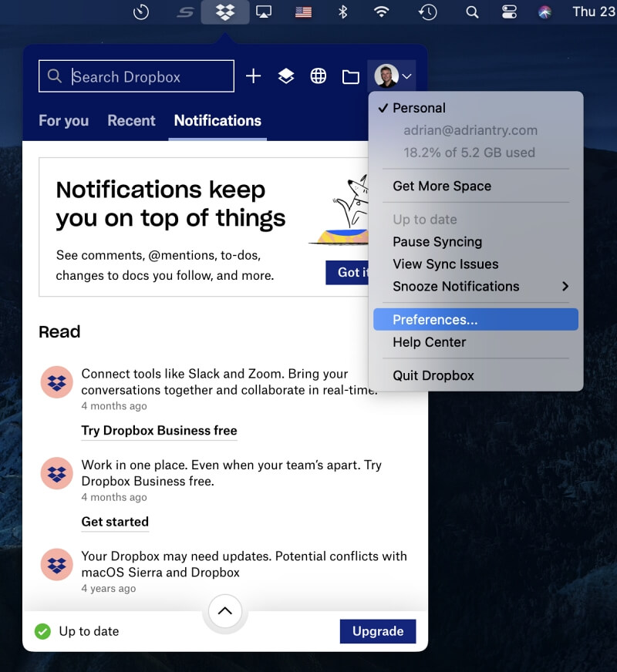Open the Time Machine menu bar icon
The image size is (617, 672).
[427, 12]
